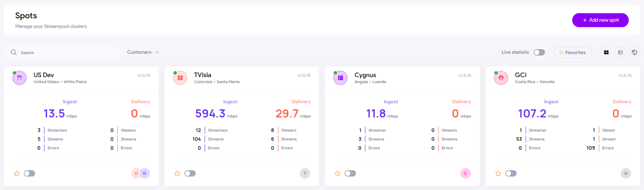Image resolution: width=644 pixels, height=190 pixels.
Task: Click the 13.5 mbps ingest value
Action: point(60,114)
